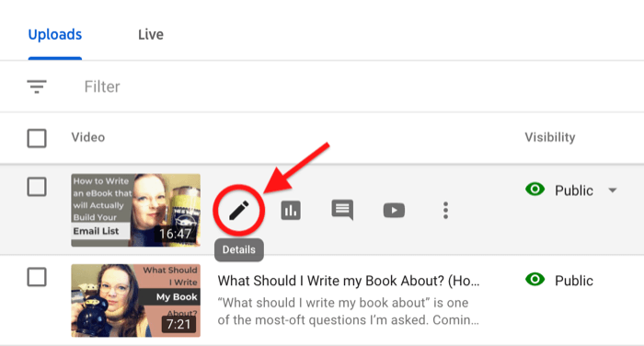Check the box for the eBook video row
This screenshot has height=346, width=644.
tap(37, 187)
